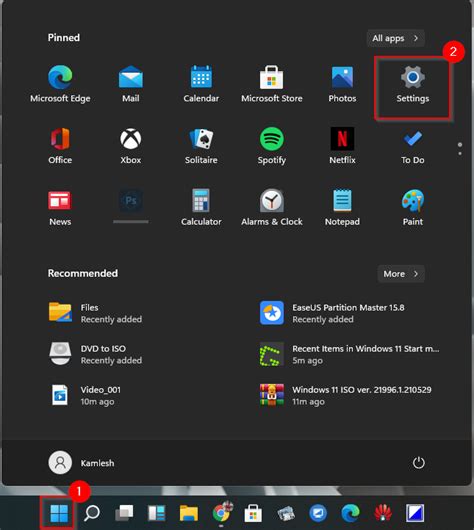Open the News app
The height and width of the screenshot is (530, 474).
pos(60,207)
